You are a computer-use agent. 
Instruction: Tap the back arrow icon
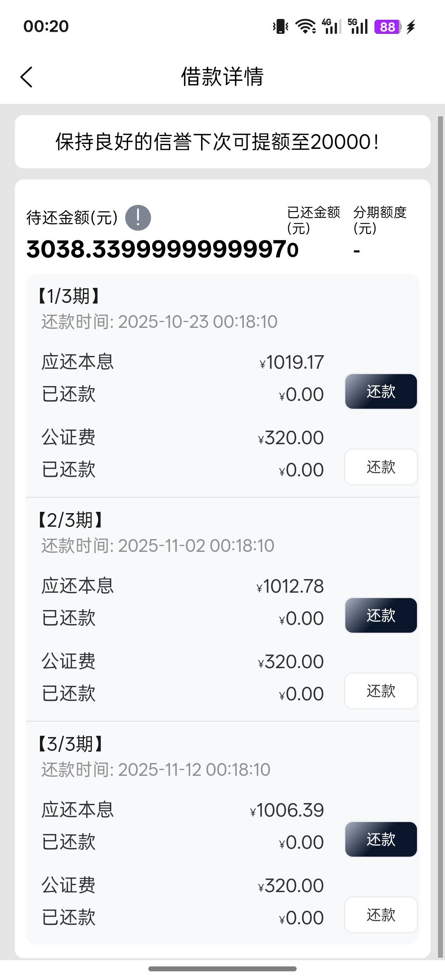(26, 77)
